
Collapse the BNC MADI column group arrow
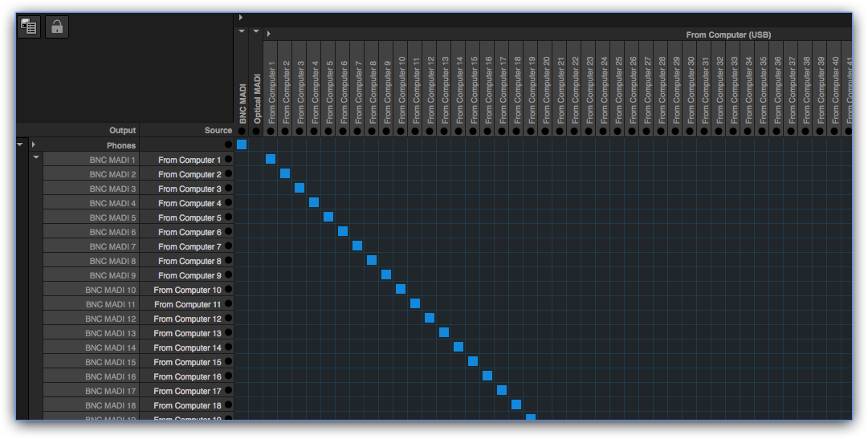tap(241, 31)
